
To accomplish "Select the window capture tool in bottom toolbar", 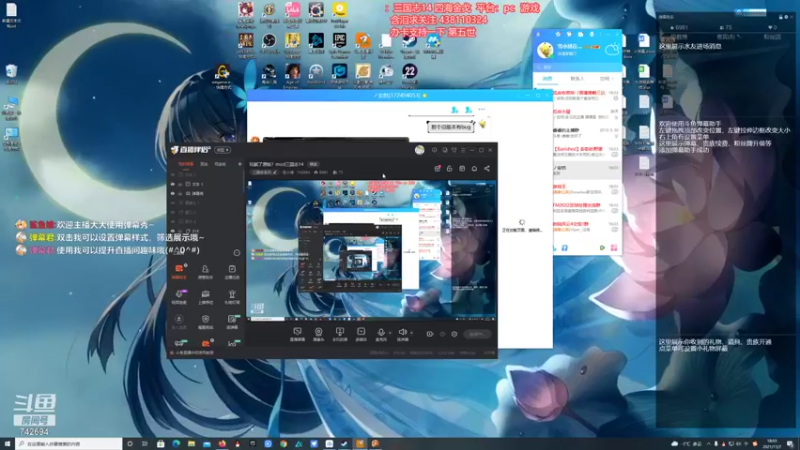I will 340,333.
